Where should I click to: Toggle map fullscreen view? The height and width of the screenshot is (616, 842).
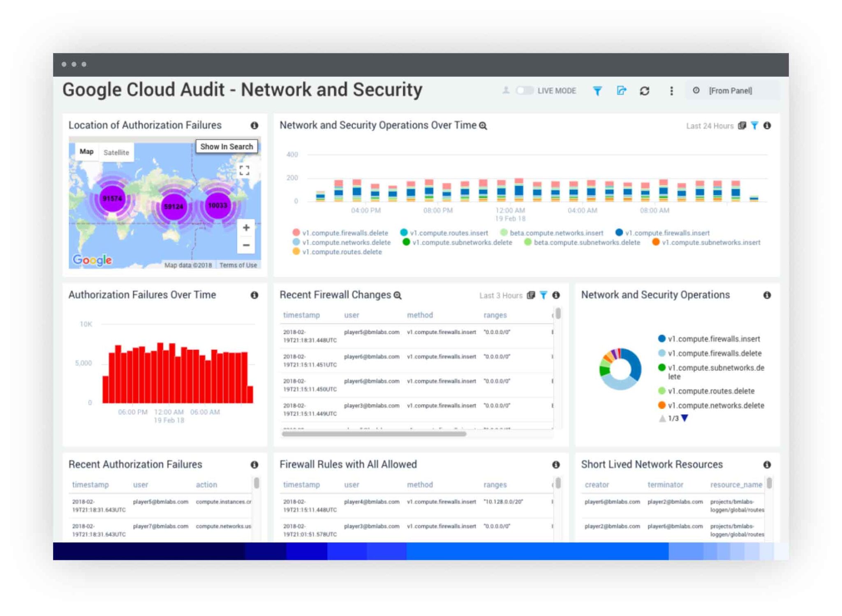pos(244,170)
